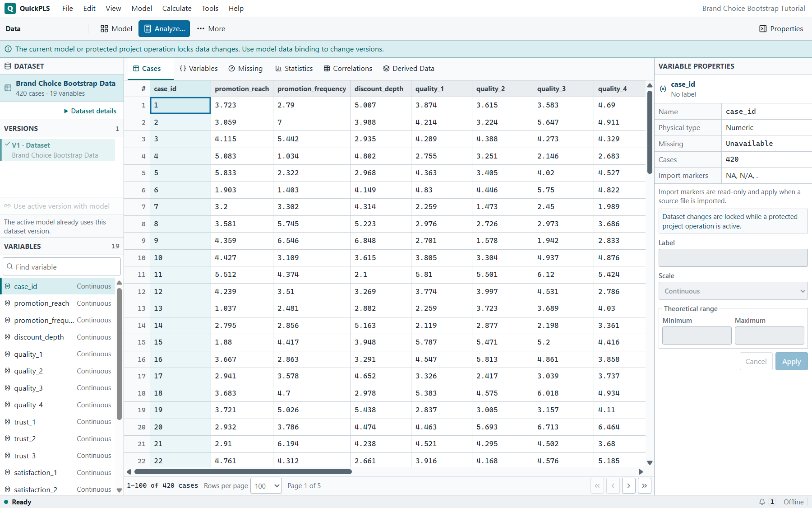Click the theoretical Minimum field
Image resolution: width=812 pixels, height=508 pixels.
pyautogui.click(x=697, y=336)
